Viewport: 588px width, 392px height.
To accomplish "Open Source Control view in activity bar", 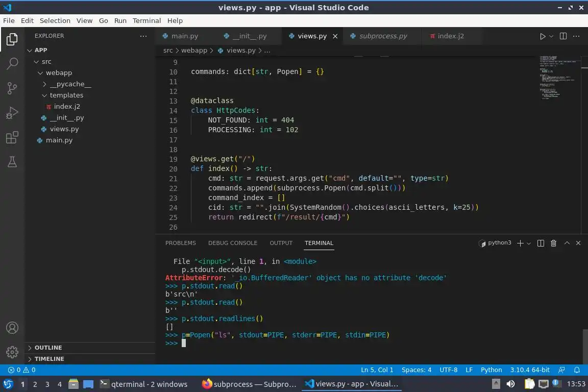I will (x=12, y=88).
